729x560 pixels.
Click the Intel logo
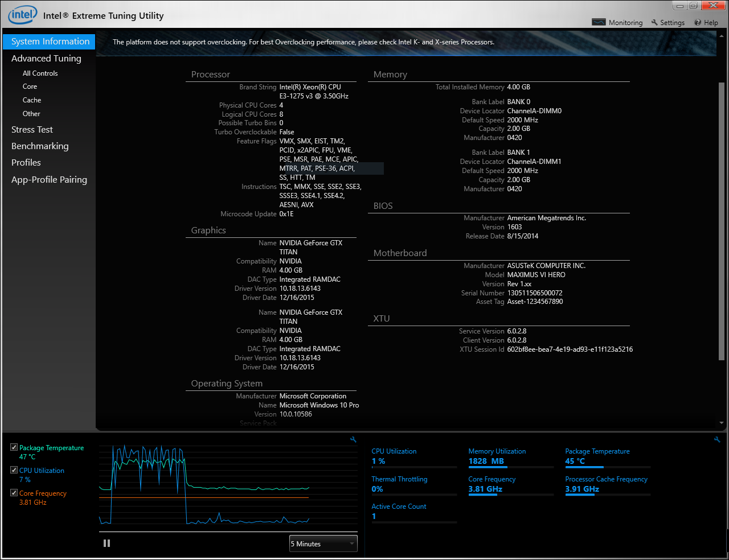(x=22, y=15)
